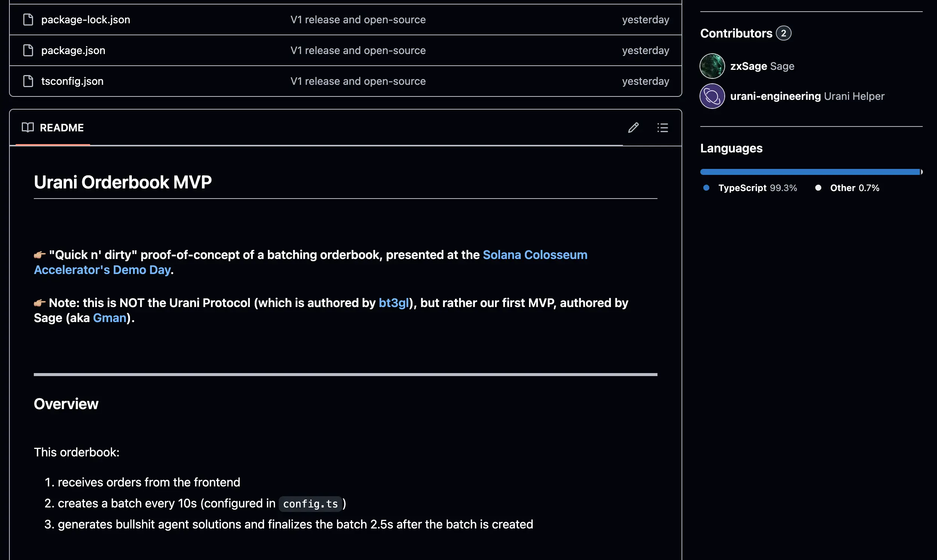Open urani-engineering contributor avatar
This screenshot has height=560, width=937.
click(712, 96)
